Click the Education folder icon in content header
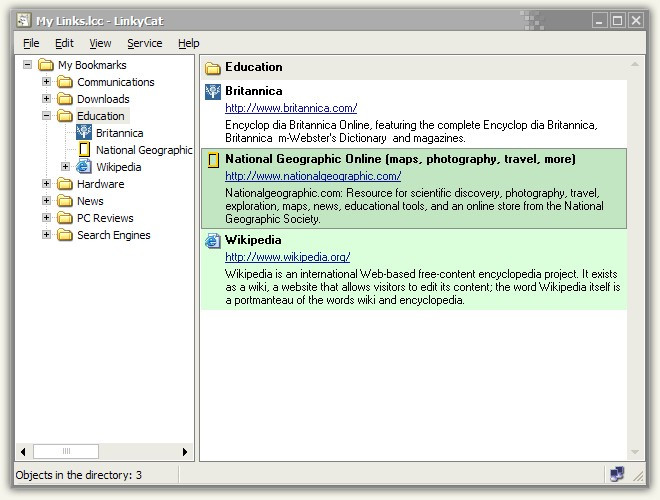 tap(213, 68)
